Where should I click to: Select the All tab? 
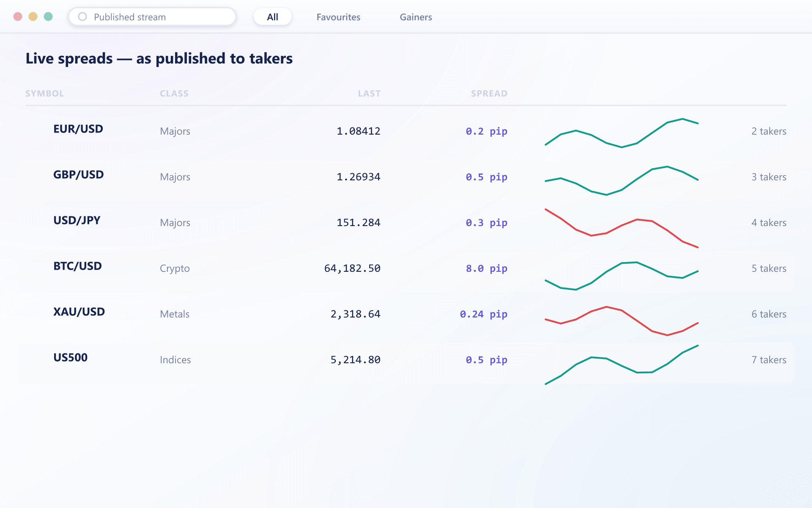273,17
